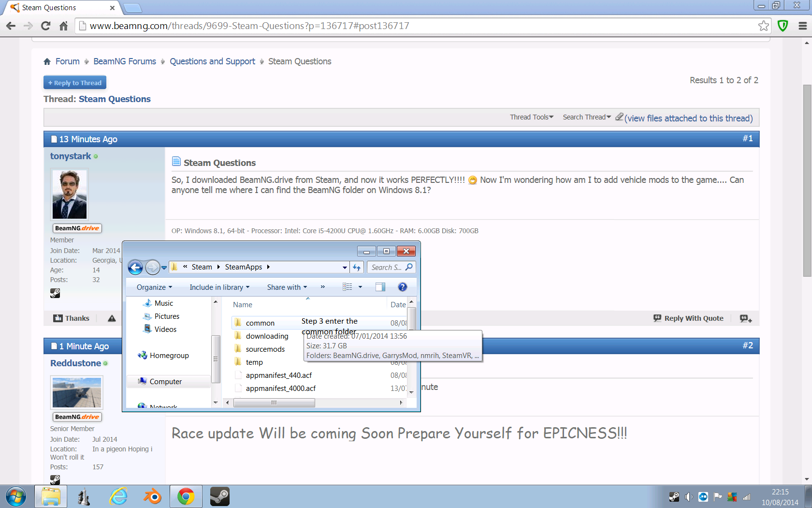Refresh the Explorer address bar location
The height and width of the screenshot is (508, 812).
tap(357, 267)
